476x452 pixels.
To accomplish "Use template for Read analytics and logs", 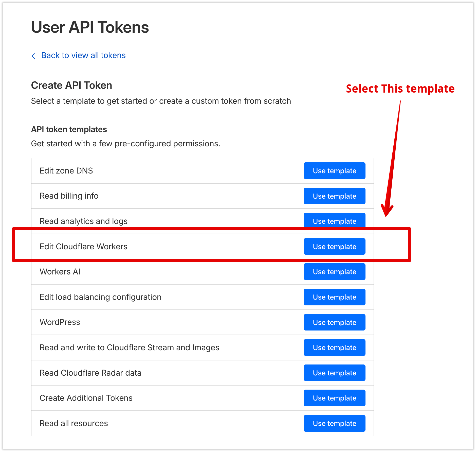I will click(x=334, y=221).
